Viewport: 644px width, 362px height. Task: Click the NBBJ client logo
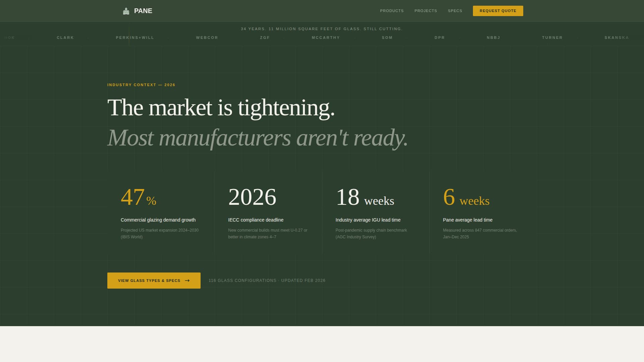(x=493, y=38)
